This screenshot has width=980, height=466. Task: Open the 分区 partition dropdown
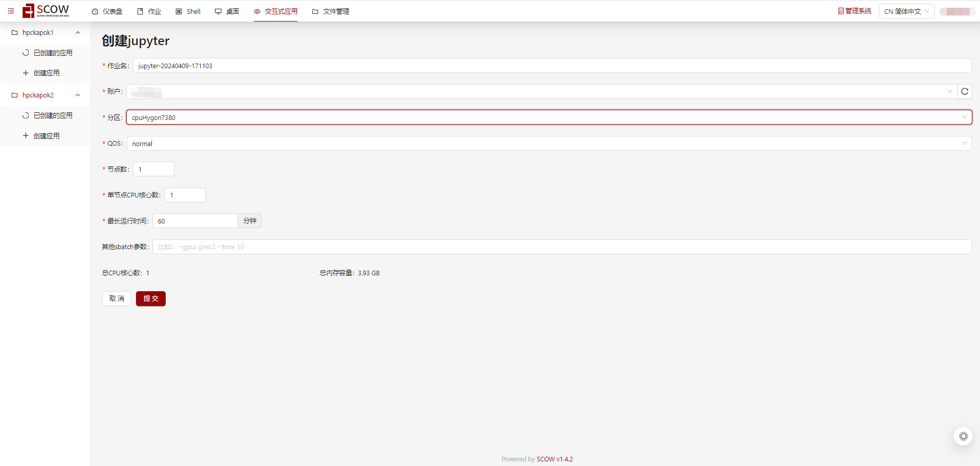point(549,117)
